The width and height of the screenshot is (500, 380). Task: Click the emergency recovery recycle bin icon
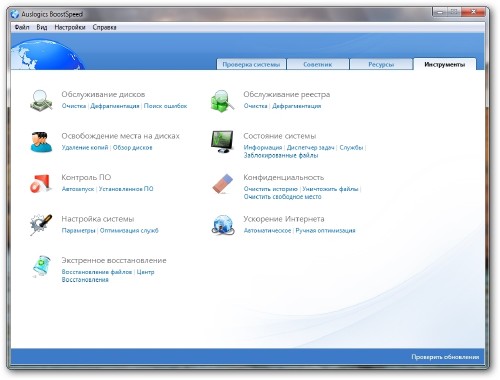click(41, 266)
